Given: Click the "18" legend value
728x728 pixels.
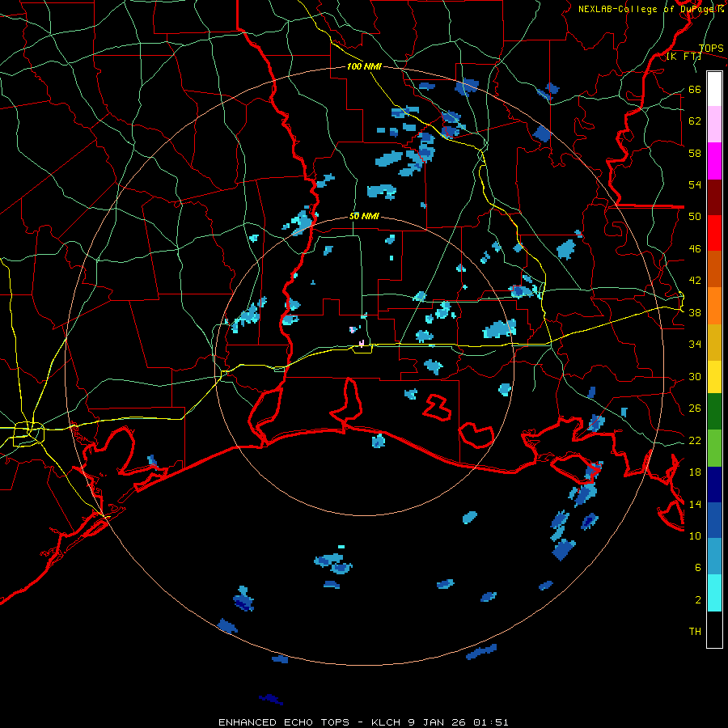Looking at the screenshot, I should [x=695, y=472].
